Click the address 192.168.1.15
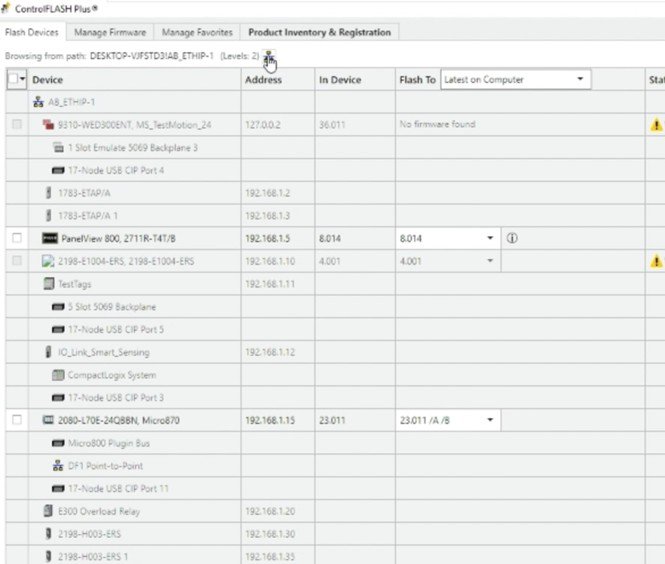 pyautogui.click(x=270, y=420)
